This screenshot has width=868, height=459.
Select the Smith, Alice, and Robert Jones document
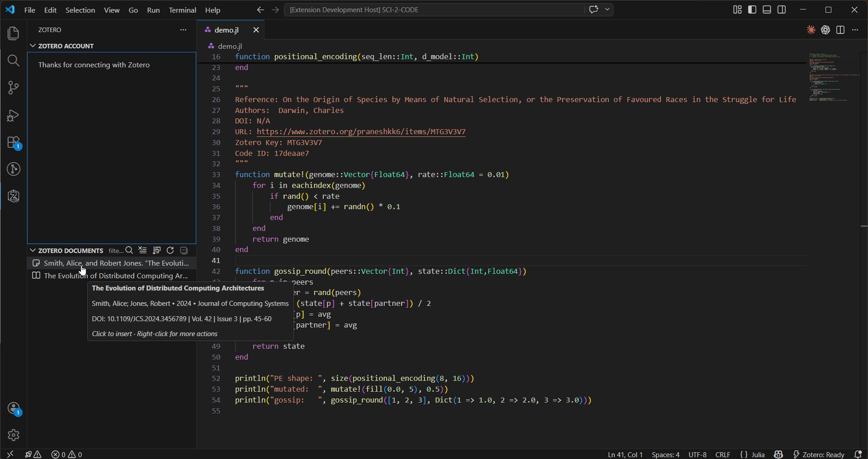click(111, 263)
